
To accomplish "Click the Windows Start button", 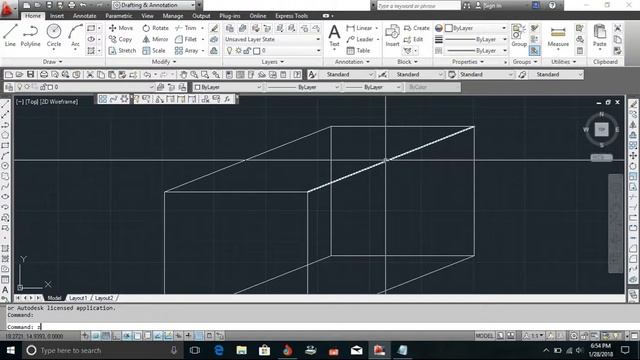I will [x=11, y=350].
